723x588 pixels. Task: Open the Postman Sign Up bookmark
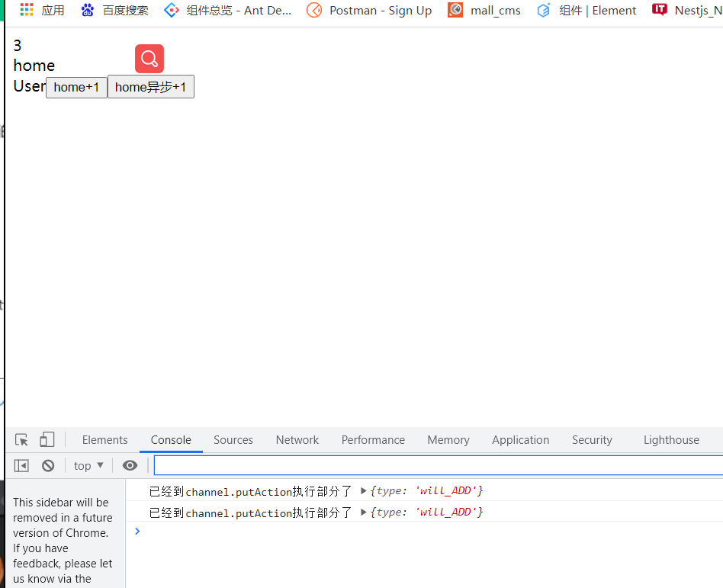click(x=369, y=10)
